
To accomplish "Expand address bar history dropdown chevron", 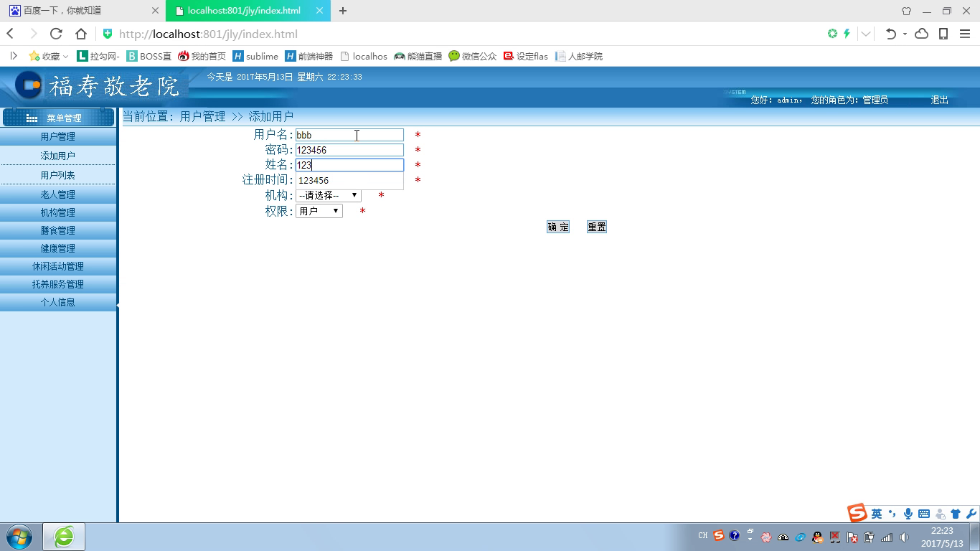I will 867,34.
